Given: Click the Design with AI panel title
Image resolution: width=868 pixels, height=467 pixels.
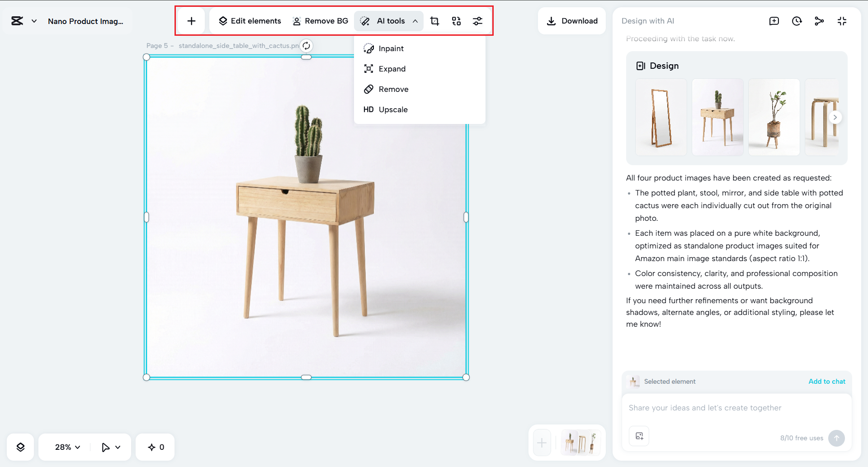Looking at the screenshot, I should [x=647, y=21].
